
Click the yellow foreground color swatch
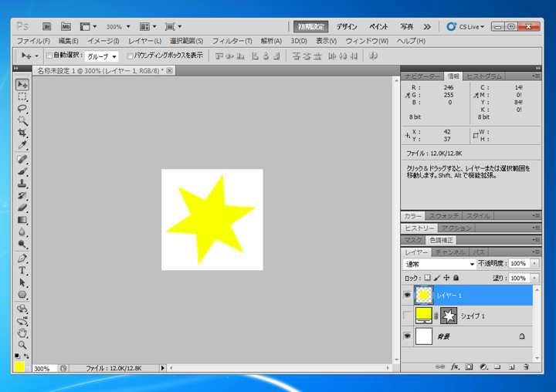point(19,367)
